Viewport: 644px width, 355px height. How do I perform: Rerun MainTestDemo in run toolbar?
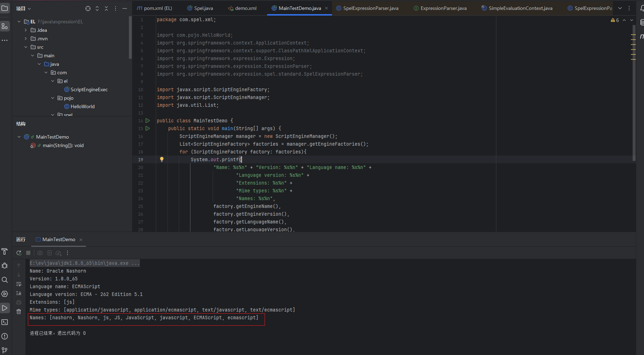(x=19, y=253)
